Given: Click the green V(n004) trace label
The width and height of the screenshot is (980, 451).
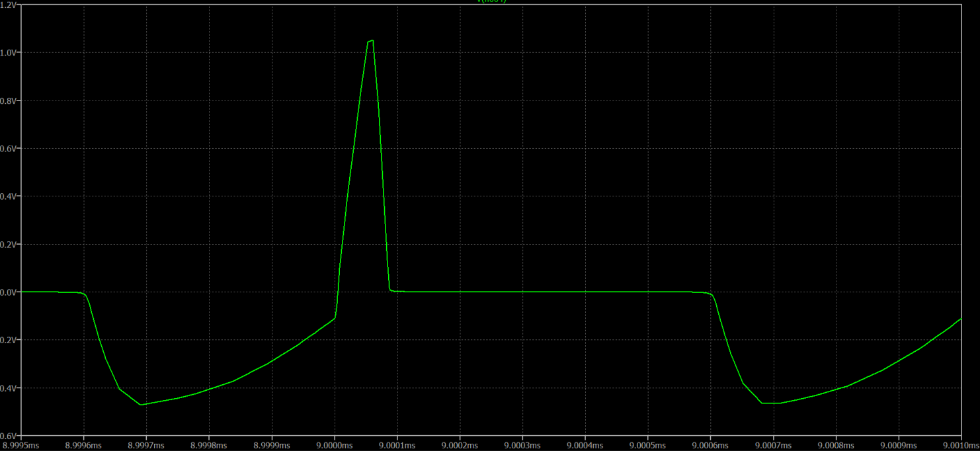Looking at the screenshot, I should click(491, 1).
